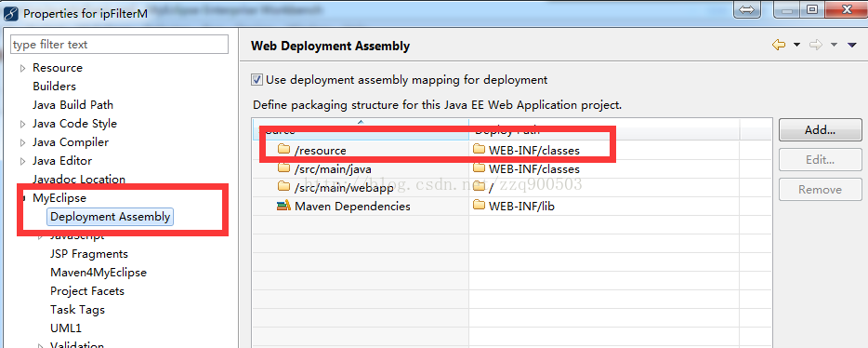Open JSP Fragments properties page
This screenshot has height=348, width=868.
pos(89,254)
